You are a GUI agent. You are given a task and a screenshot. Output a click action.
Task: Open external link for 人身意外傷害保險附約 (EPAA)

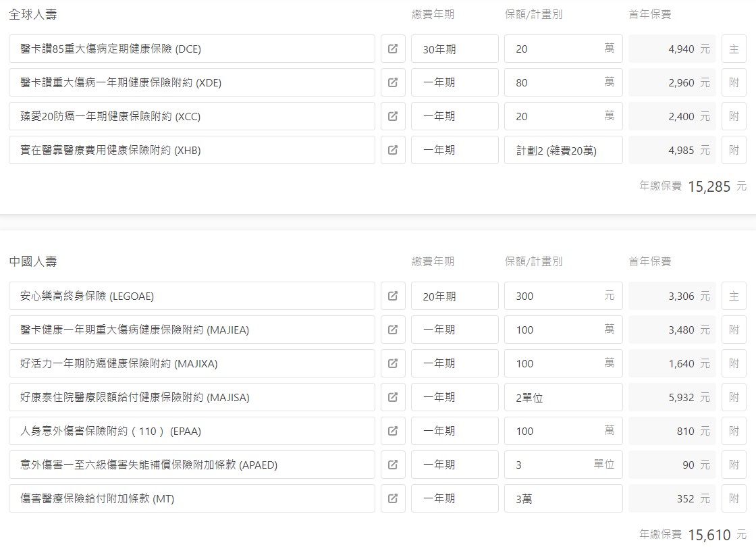[393, 431]
